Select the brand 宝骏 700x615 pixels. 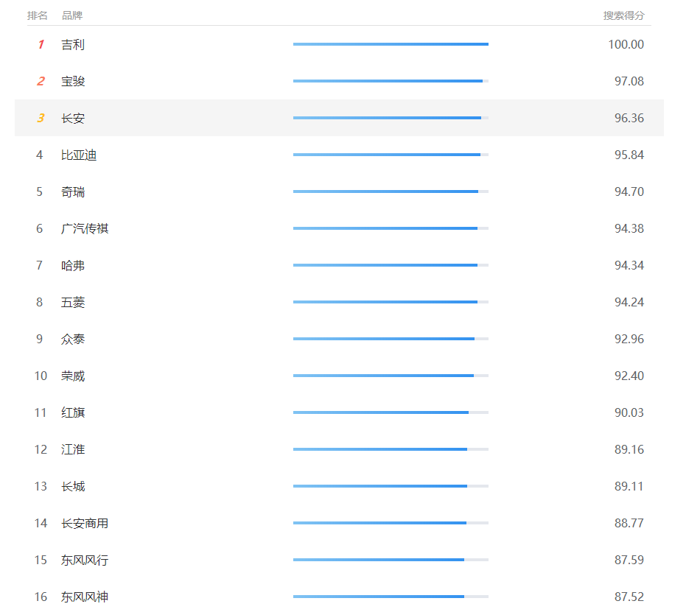click(73, 81)
